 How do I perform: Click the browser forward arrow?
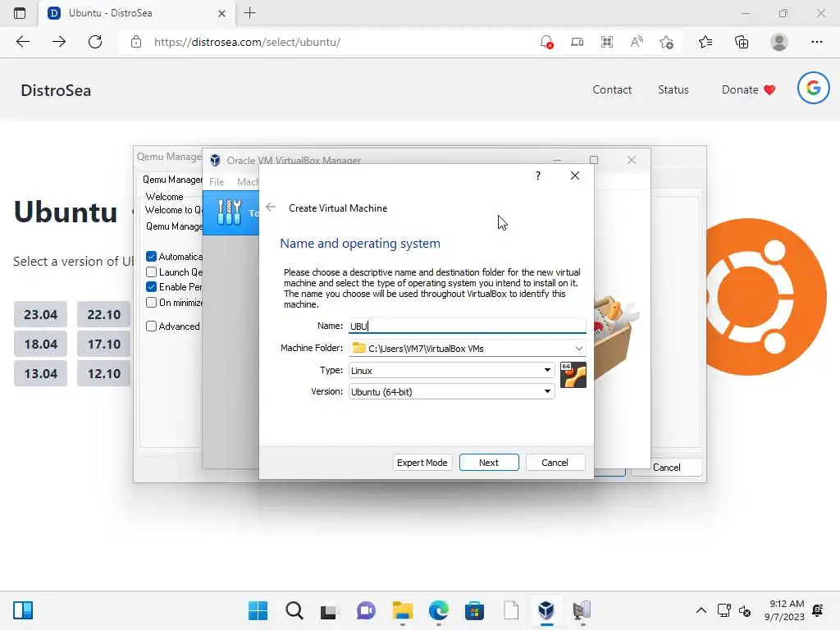click(59, 42)
